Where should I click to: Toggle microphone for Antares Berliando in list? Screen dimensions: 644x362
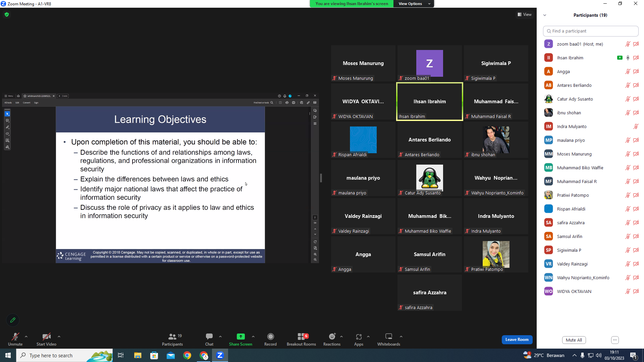pos(628,85)
